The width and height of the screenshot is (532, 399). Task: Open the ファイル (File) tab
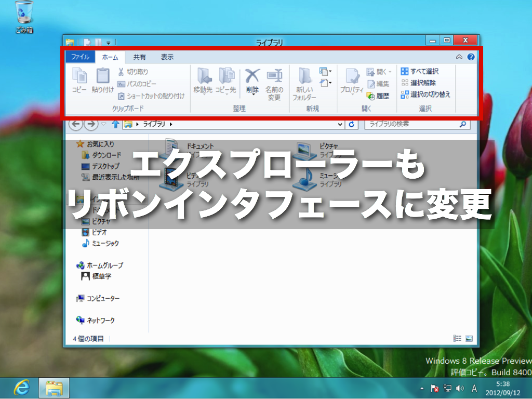point(80,57)
